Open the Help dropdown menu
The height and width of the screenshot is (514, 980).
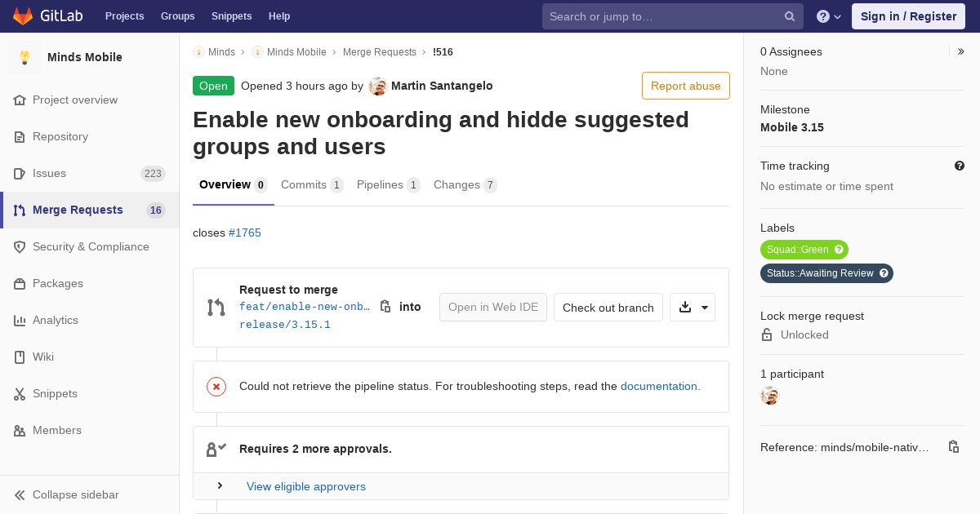click(x=829, y=16)
